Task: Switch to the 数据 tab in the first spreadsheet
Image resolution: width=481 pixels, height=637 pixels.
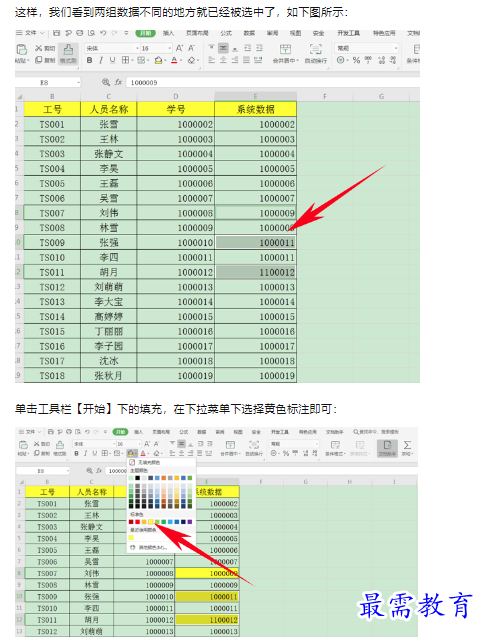Action: 249,33
